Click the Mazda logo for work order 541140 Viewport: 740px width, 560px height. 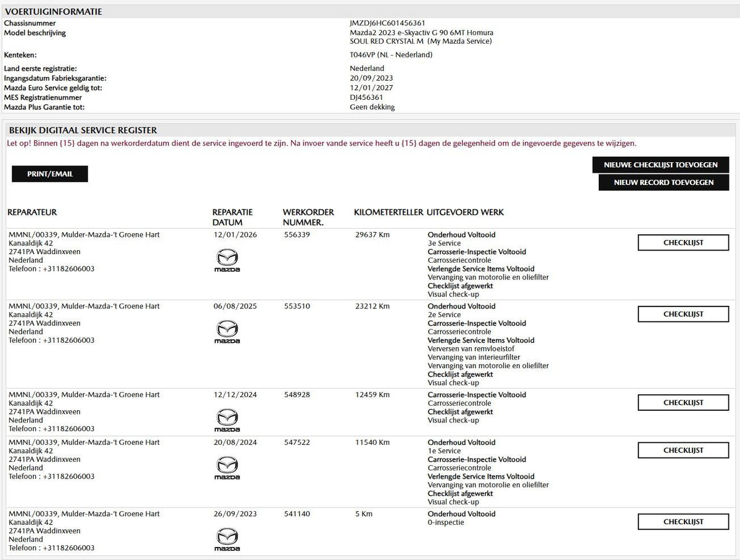227,540
